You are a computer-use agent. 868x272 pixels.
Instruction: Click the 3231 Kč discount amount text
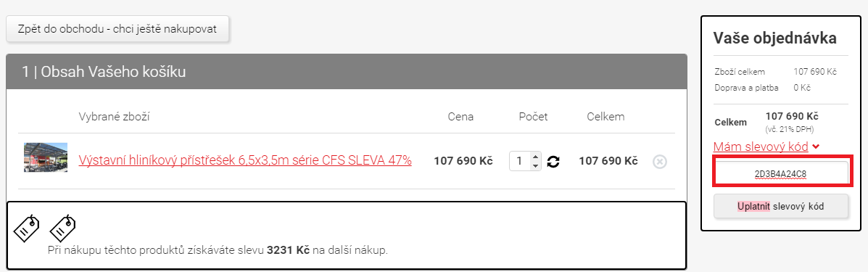[288, 250]
